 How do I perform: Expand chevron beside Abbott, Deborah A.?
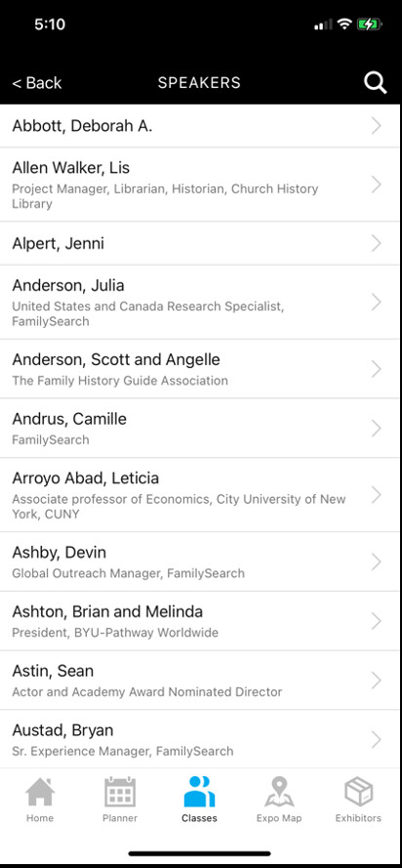click(376, 126)
